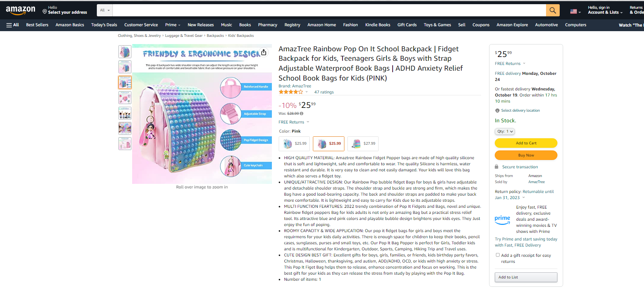Select the first product thumbnail image
The height and width of the screenshot is (291, 644).
pos(125,52)
